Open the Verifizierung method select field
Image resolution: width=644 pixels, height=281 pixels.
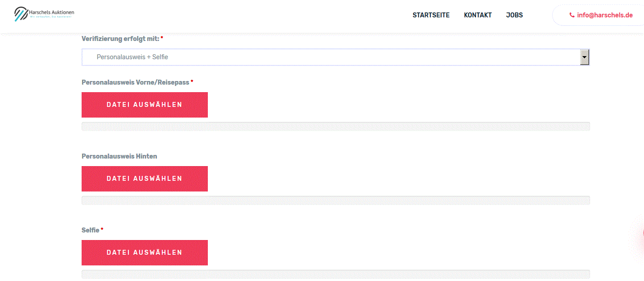pyautogui.click(x=335, y=57)
